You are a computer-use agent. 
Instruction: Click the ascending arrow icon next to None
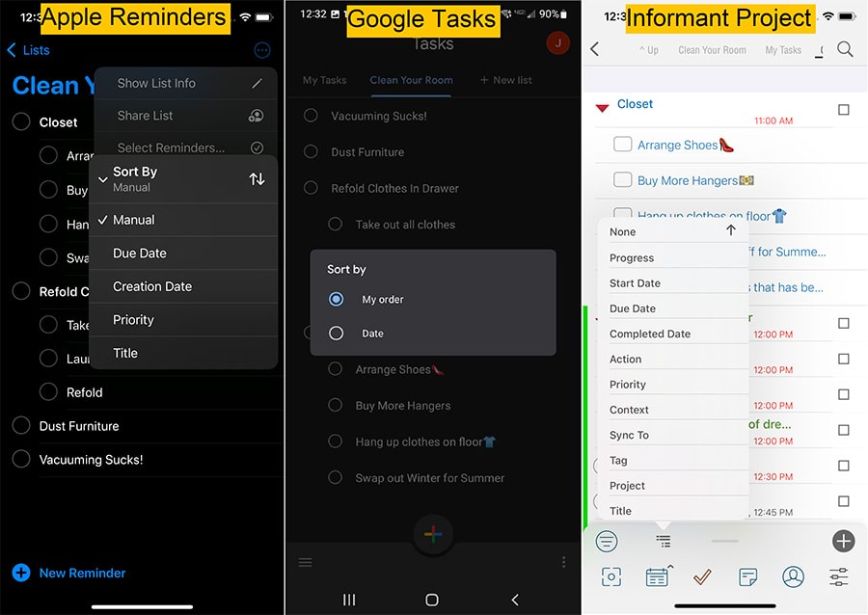[731, 230]
